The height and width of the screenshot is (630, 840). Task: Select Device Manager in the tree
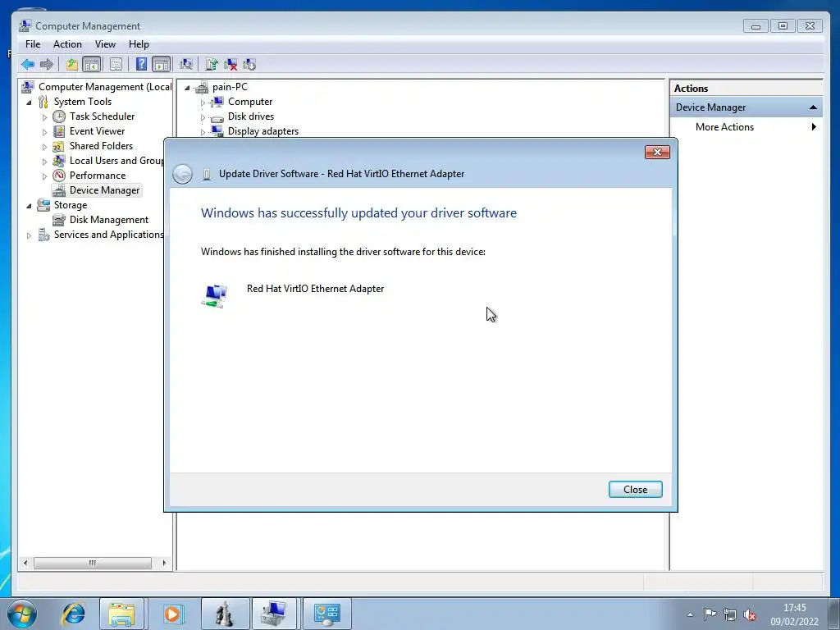[104, 190]
